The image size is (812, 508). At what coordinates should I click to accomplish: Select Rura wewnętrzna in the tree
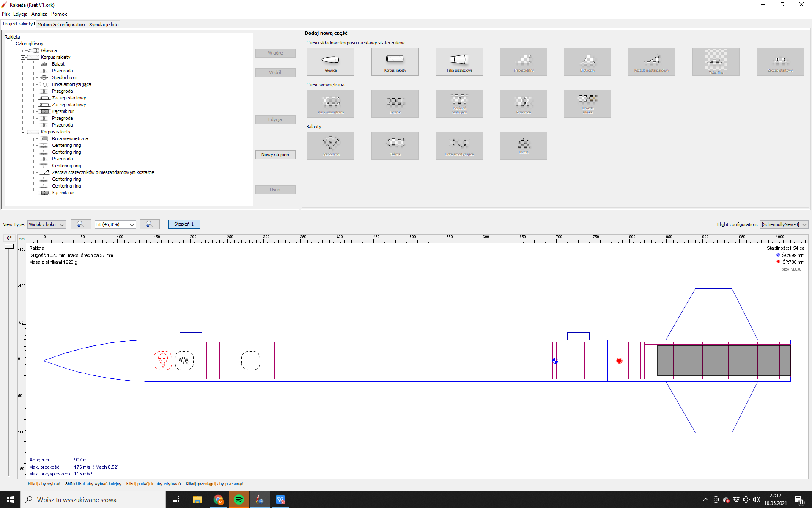click(x=70, y=138)
